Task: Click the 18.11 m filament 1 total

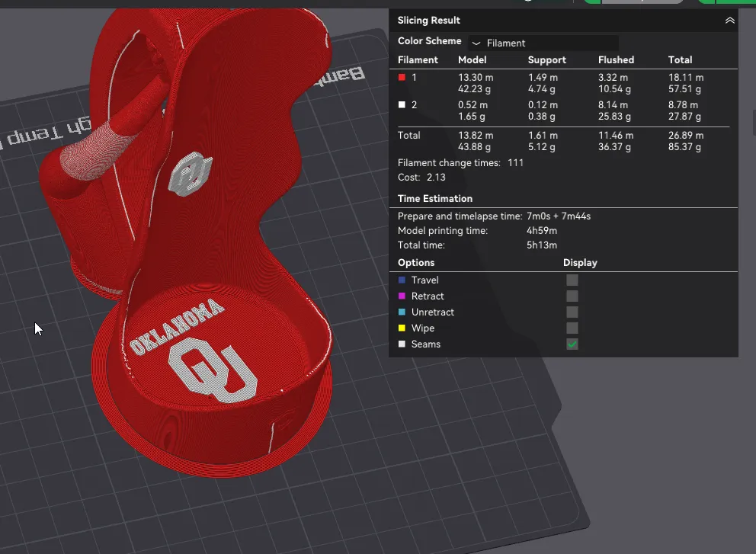Action: coord(686,77)
